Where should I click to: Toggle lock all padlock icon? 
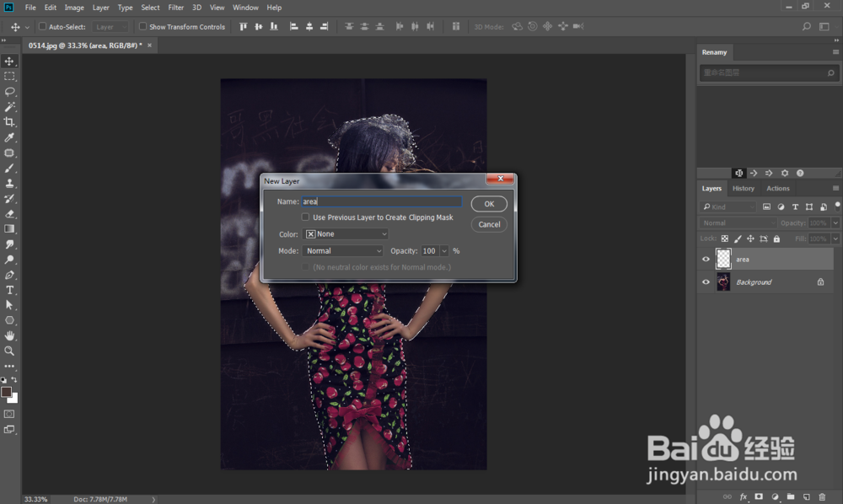click(x=776, y=239)
